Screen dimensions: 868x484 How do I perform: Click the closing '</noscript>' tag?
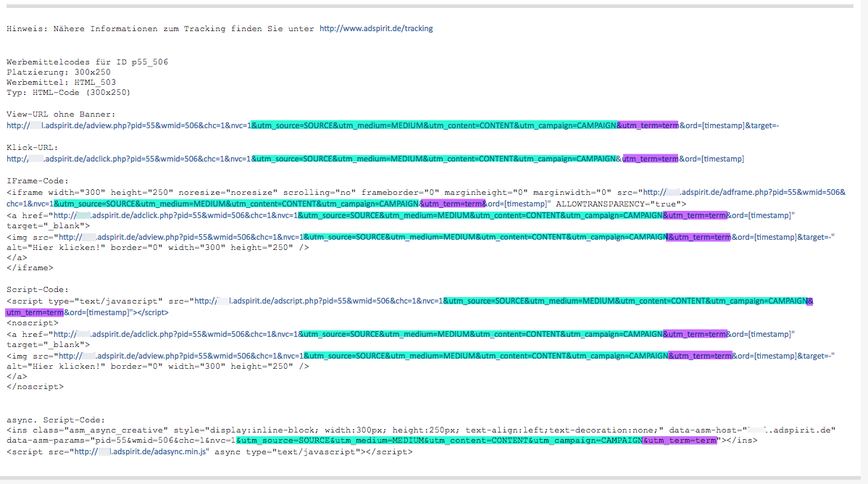coord(36,386)
